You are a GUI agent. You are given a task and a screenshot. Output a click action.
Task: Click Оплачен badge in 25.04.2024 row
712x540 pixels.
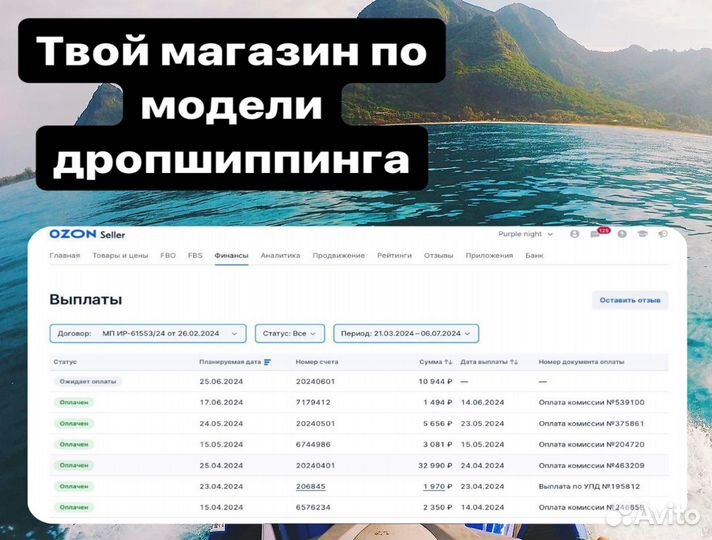pyautogui.click(x=74, y=465)
